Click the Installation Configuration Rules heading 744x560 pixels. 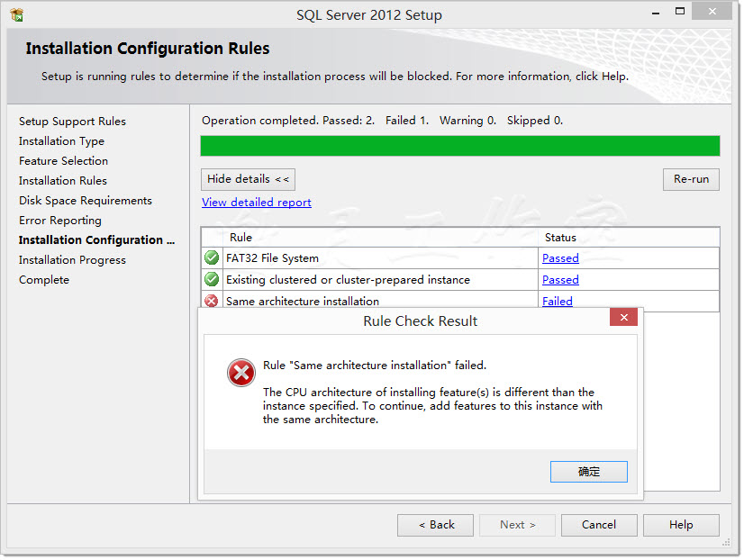point(148,49)
